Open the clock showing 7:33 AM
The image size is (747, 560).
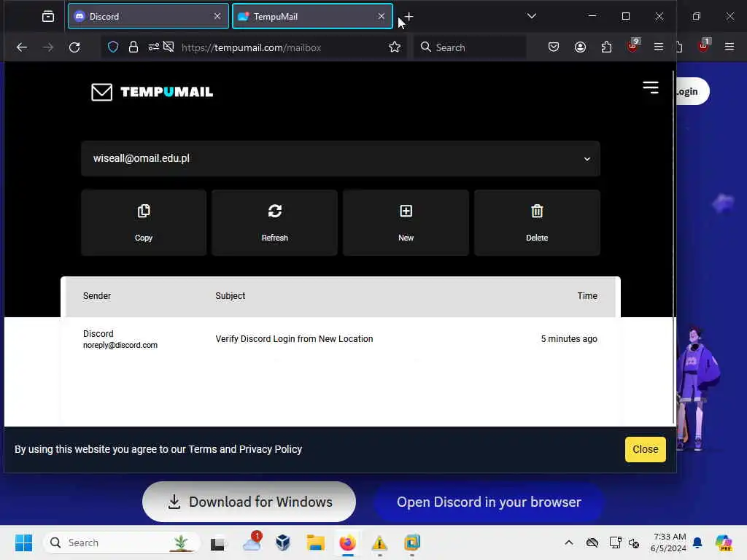click(x=668, y=542)
